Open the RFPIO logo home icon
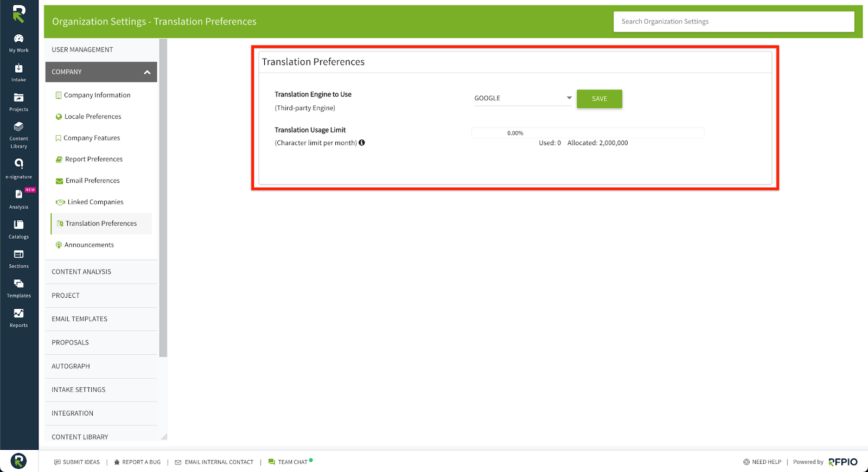 pyautogui.click(x=19, y=14)
